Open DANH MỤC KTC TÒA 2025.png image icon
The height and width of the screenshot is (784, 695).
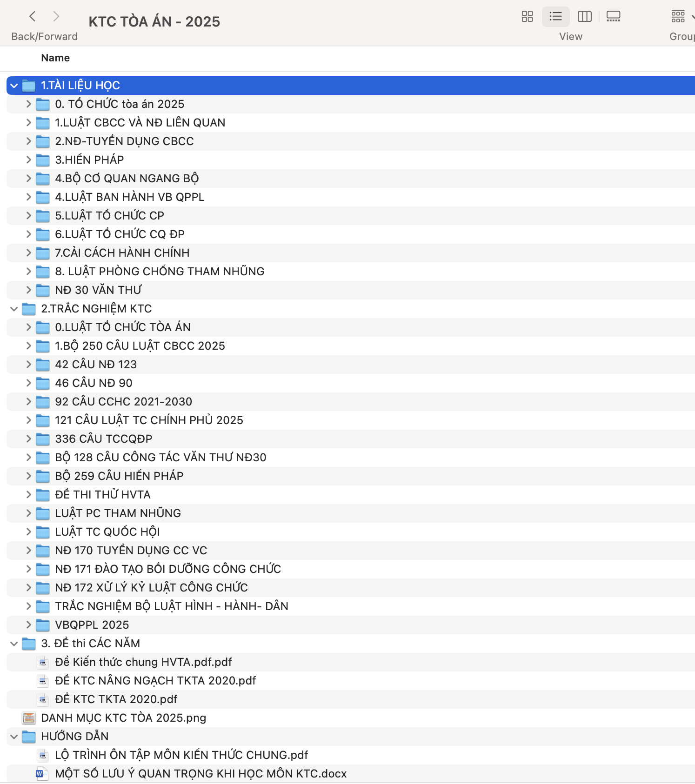coord(29,718)
